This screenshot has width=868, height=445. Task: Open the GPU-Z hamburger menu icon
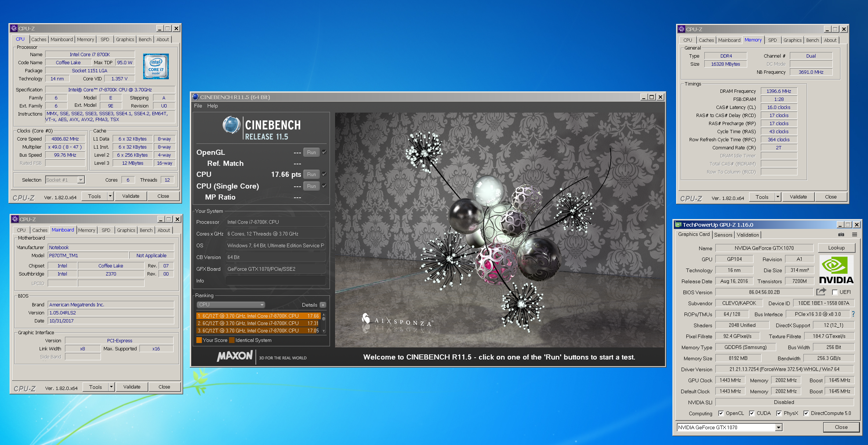point(854,234)
